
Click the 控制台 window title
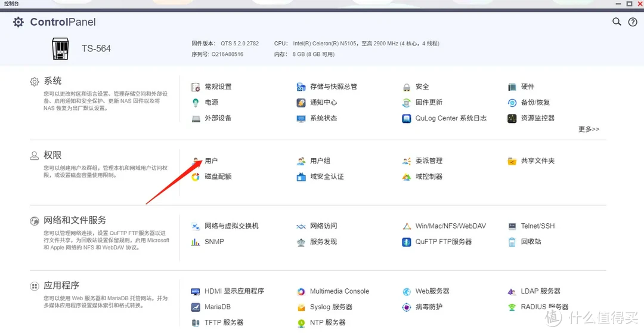(11, 4)
